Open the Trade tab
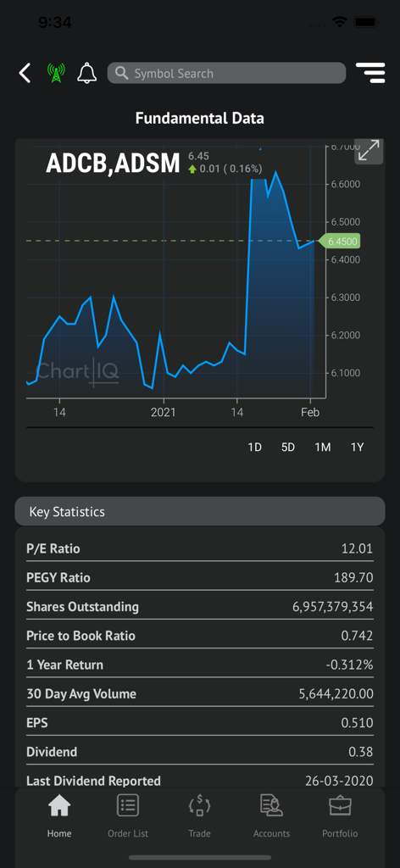This screenshot has height=868, width=400. (200, 816)
